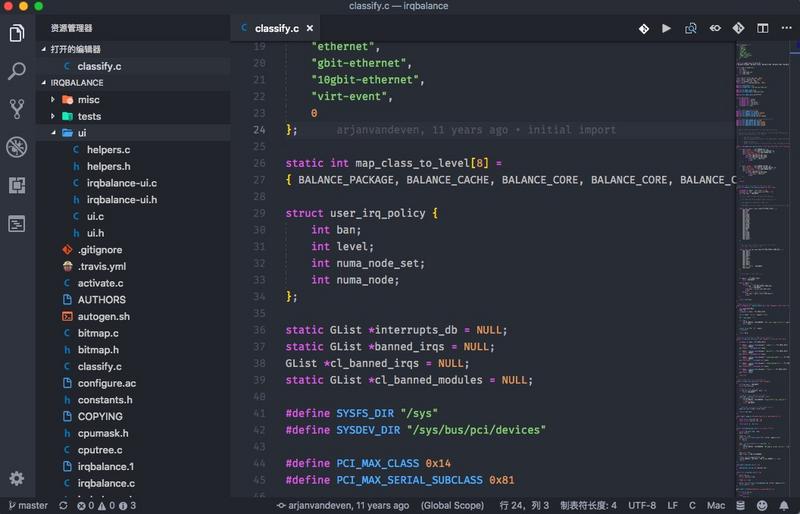800x514 pixels.
Task: Open problems panel via errors and warnings count
Action: (107, 505)
